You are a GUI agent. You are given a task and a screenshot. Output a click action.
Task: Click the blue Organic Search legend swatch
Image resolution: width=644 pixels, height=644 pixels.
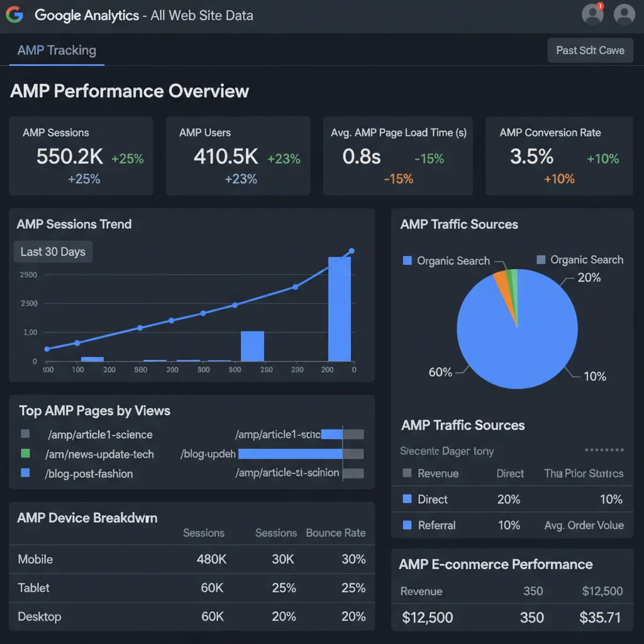(407, 260)
